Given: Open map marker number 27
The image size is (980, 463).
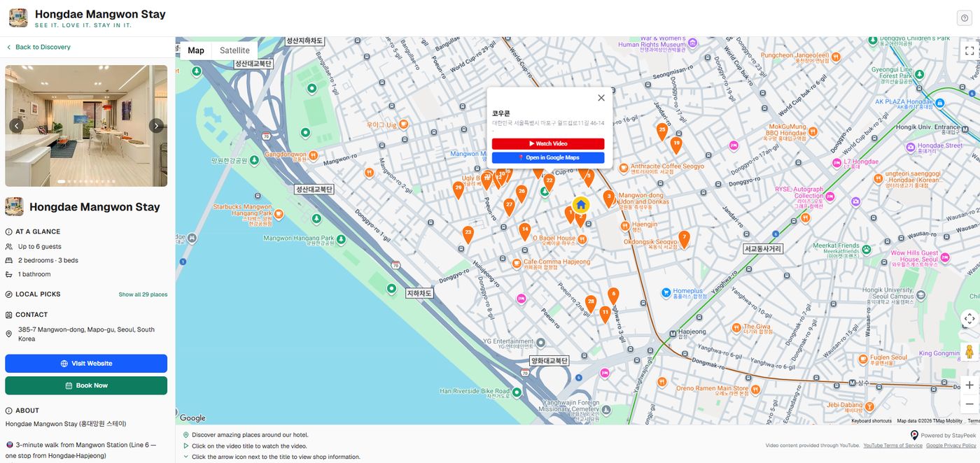Looking at the screenshot, I should (x=509, y=207).
